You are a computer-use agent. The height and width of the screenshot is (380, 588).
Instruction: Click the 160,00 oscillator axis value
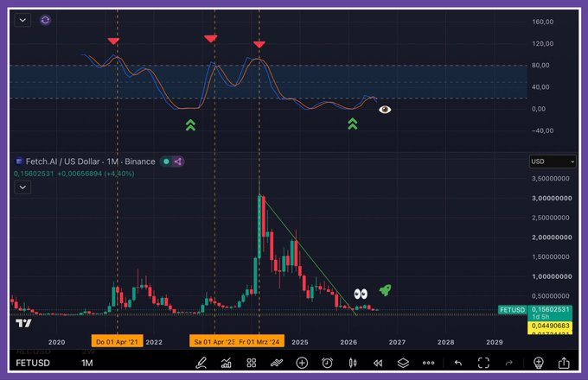pos(543,22)
